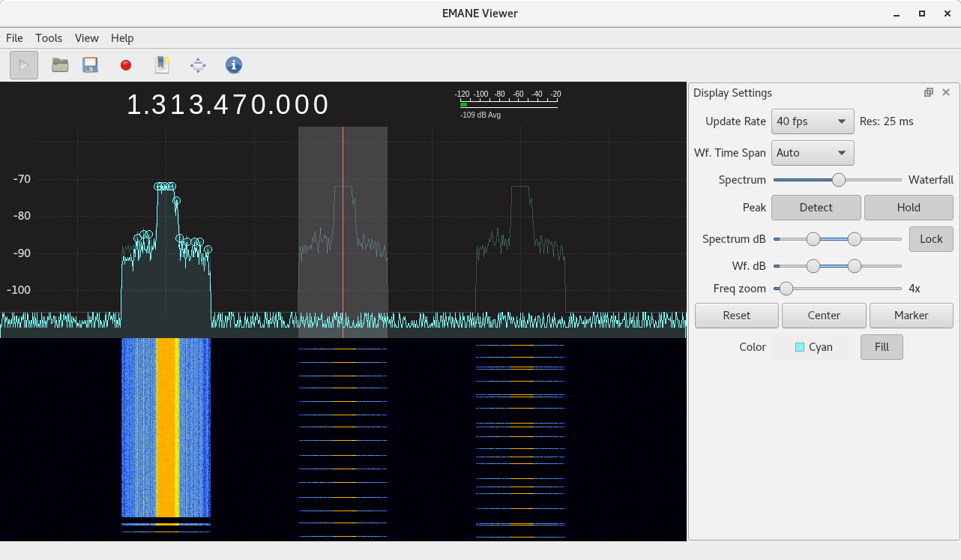Toggle Peak Hold
Viewport: 961px width, 560px height.
909,208
